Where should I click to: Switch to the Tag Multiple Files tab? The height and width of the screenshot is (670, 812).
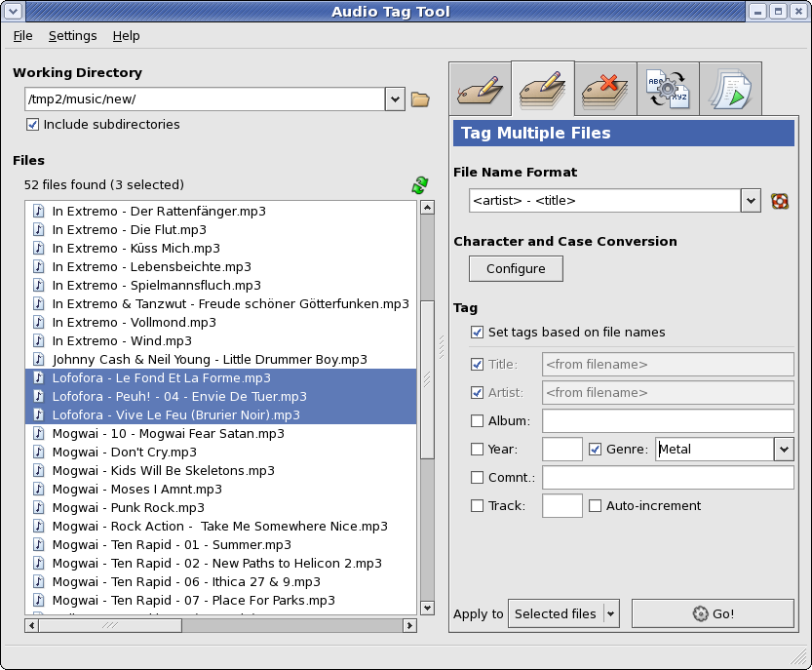tap(543, 89)
